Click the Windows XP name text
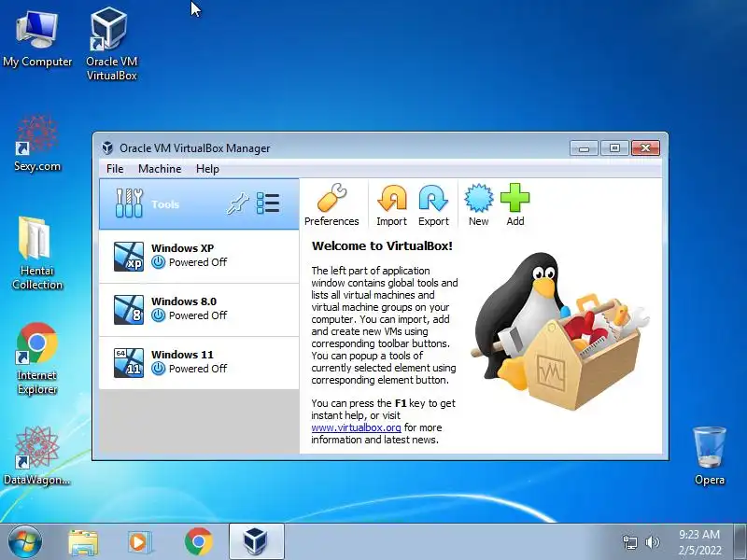 tap(182, 248)
